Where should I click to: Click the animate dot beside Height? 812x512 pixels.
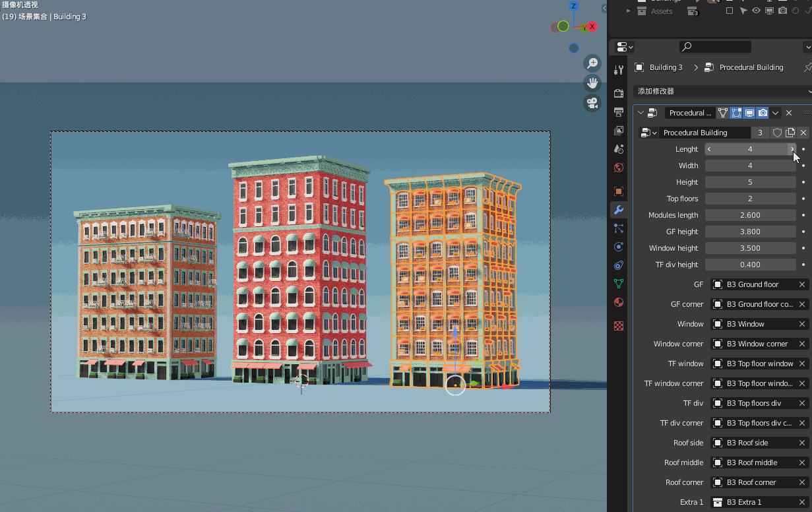click(803, 182)
